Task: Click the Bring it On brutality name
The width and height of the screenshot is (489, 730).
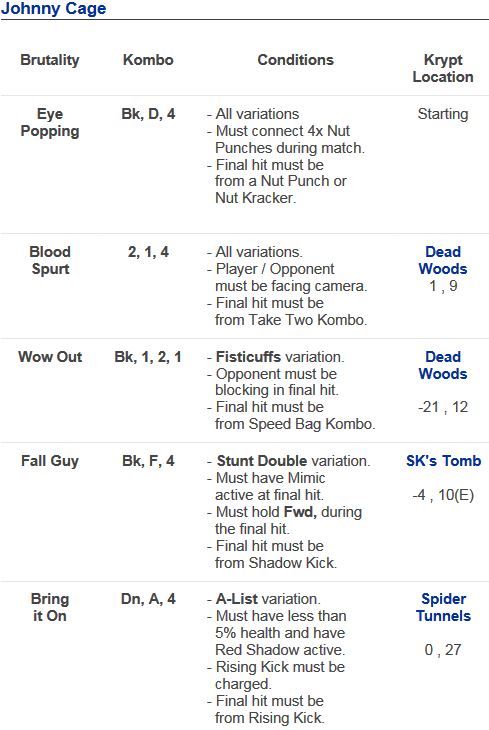Action: 50,607
